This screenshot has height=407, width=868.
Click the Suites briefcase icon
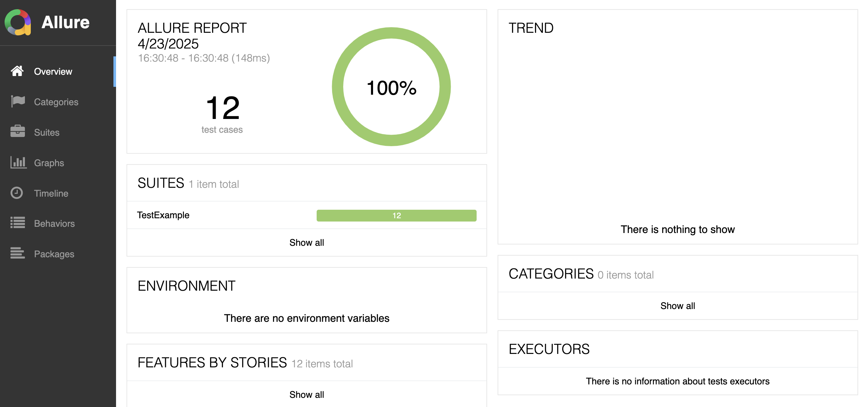coord(17,132)
